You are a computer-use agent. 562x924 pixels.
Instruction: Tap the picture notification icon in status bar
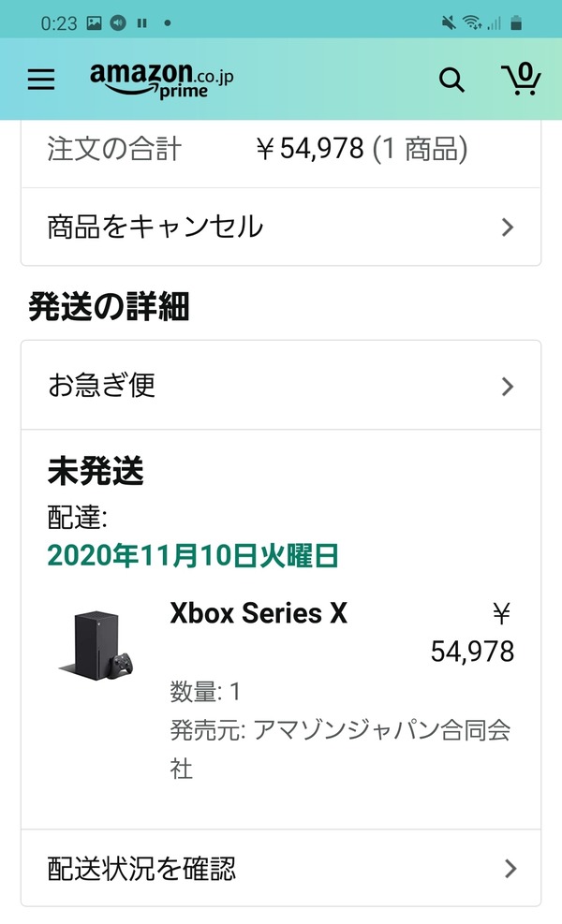click(x=95, y=23)
